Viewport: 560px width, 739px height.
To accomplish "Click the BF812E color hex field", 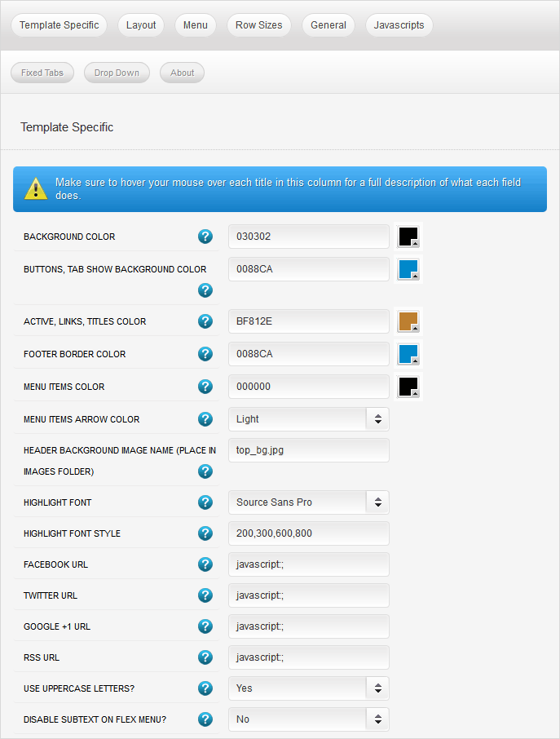I will [x=309, y=321].
